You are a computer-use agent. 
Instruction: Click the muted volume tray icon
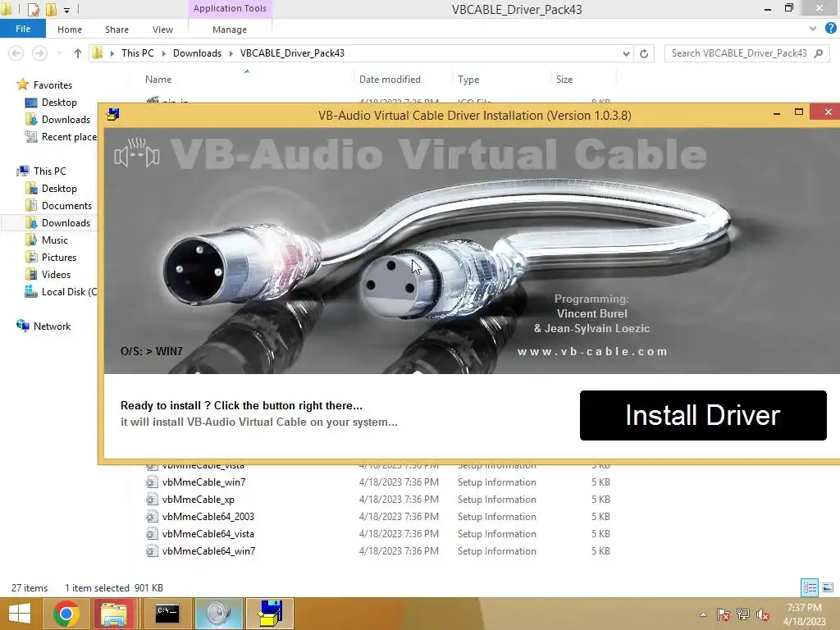click(762, 614)
